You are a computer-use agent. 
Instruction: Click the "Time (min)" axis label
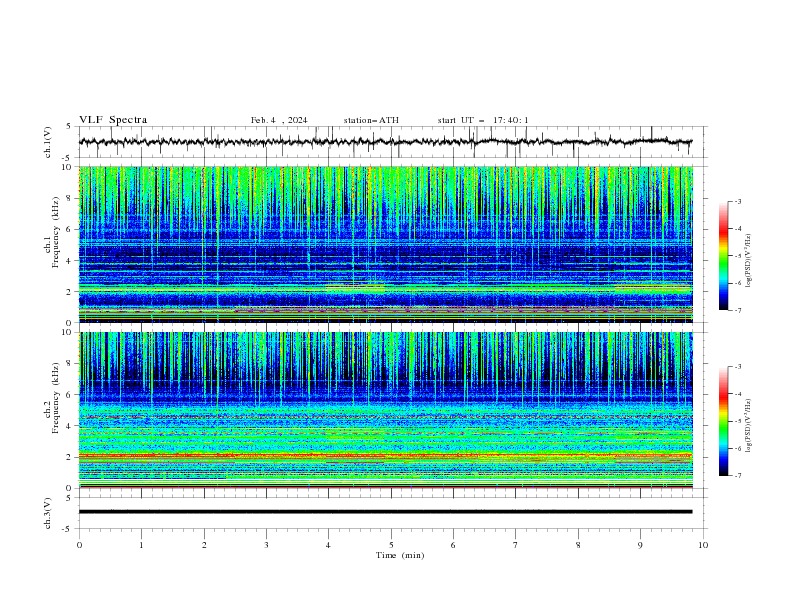pyautogui.click(x=400, y=555)
